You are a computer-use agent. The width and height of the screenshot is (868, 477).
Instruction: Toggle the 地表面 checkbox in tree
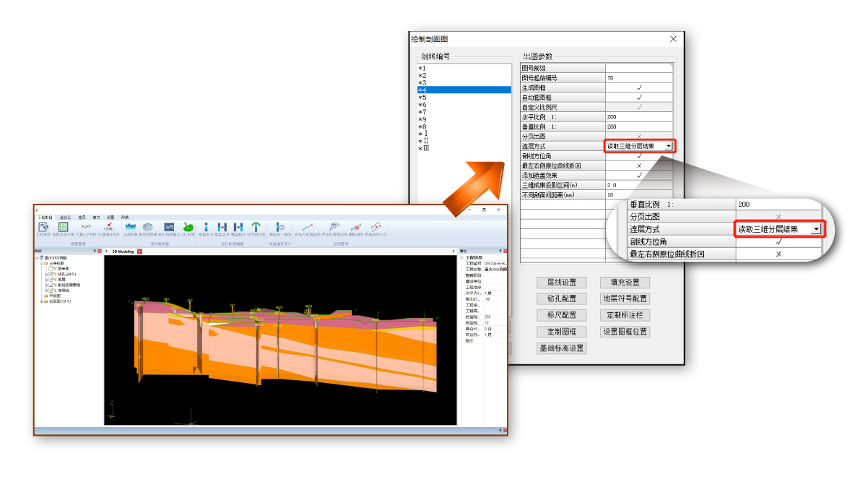pos(51,269)
